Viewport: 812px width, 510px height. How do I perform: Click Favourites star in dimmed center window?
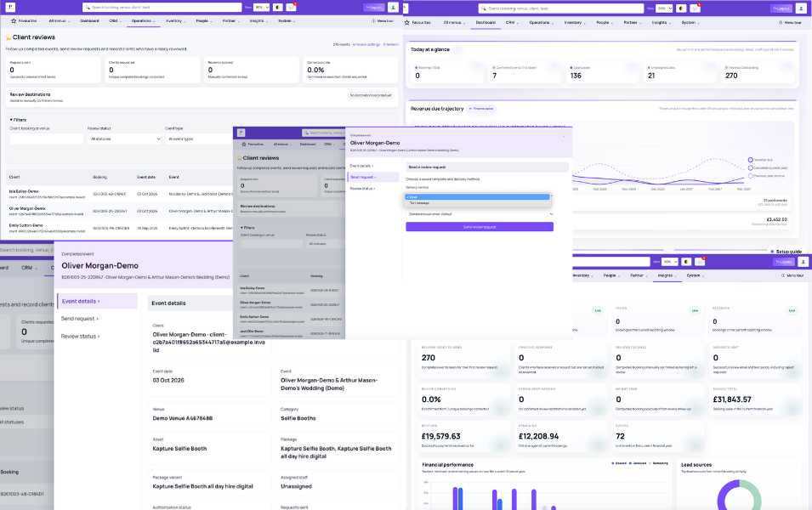point(244,144)
